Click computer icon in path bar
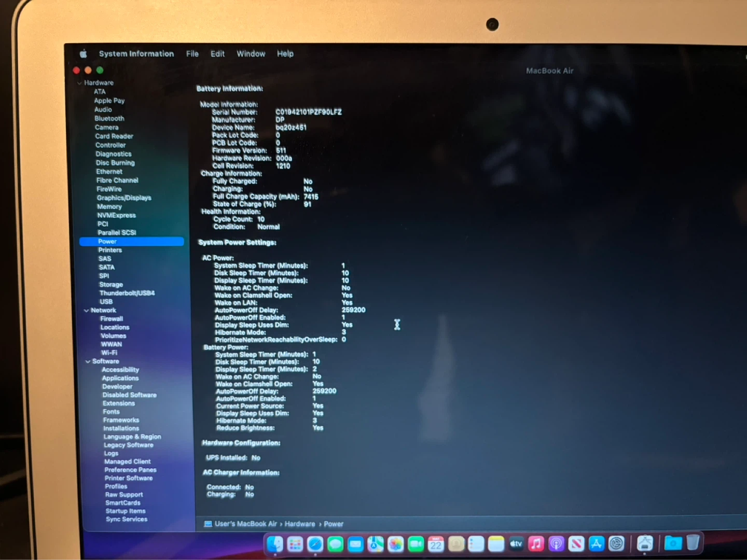This screenshot has width=747, height=560. 208,524
